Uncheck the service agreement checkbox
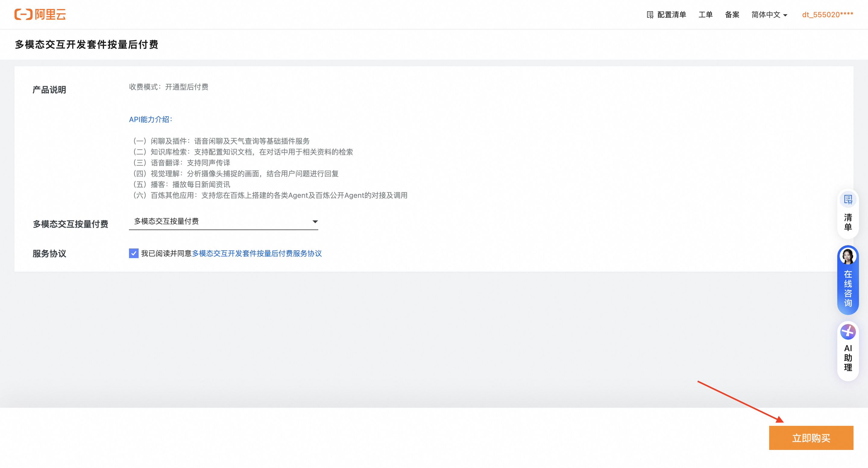The image size is (868, 468). tap(134, 253)
